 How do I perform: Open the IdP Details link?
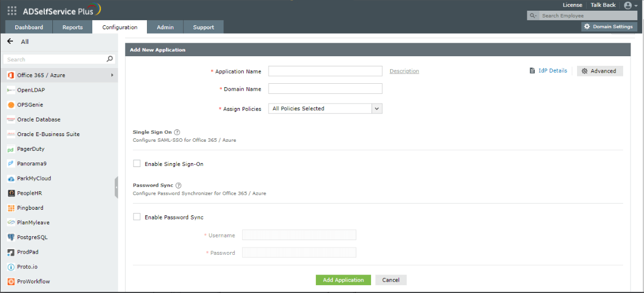click(553, 71)
